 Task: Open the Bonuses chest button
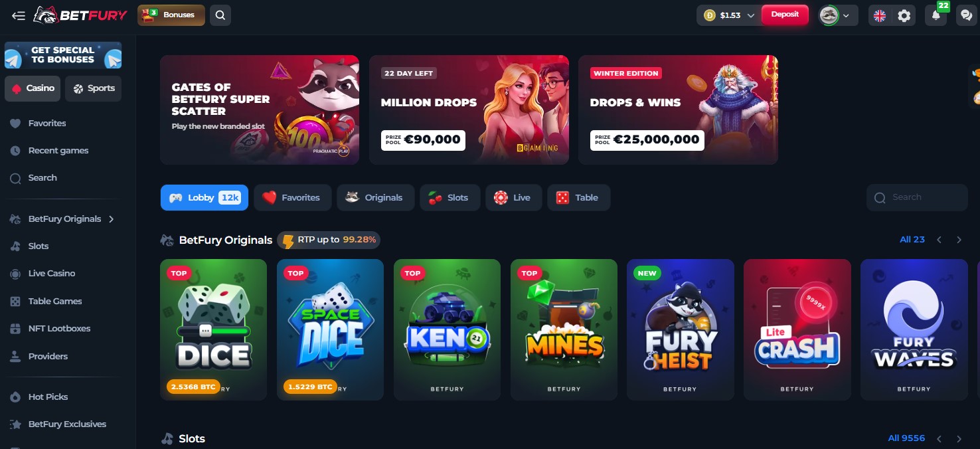(x=171, y=15)
